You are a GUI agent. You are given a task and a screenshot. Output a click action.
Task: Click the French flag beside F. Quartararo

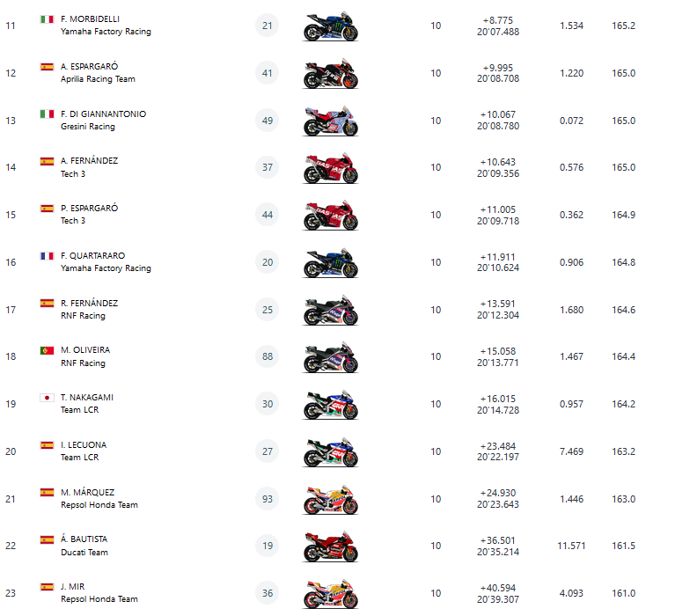coord(47,256)
